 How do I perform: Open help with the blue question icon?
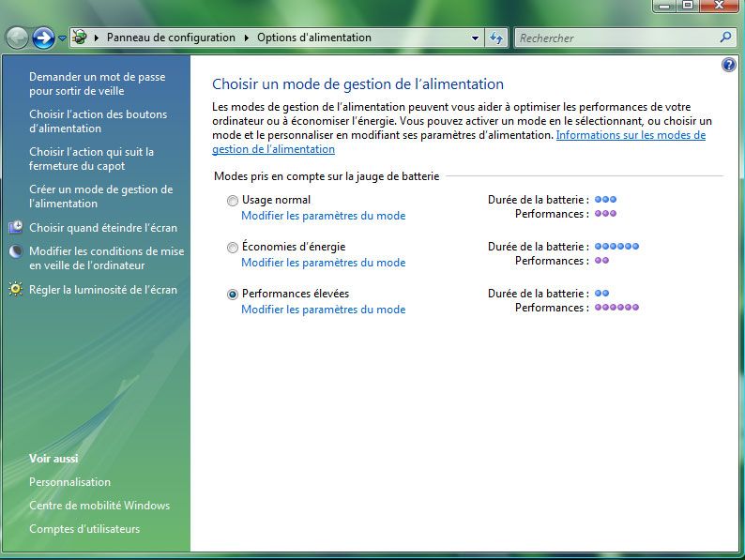click(728, 65)
